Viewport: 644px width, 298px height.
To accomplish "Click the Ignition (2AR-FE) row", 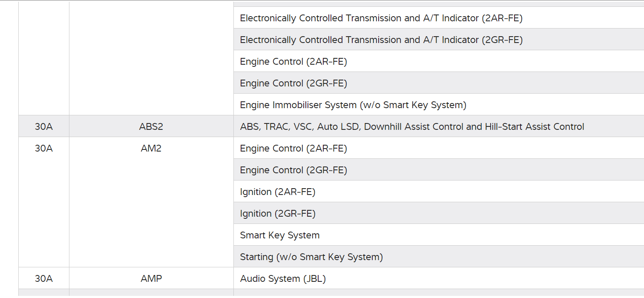I will click(x=278, y=192).
